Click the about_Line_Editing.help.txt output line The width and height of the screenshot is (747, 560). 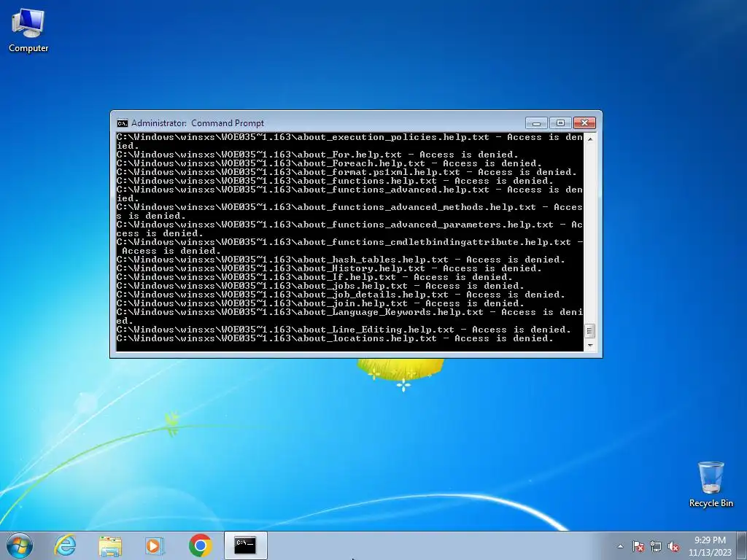tap(344, 330)
